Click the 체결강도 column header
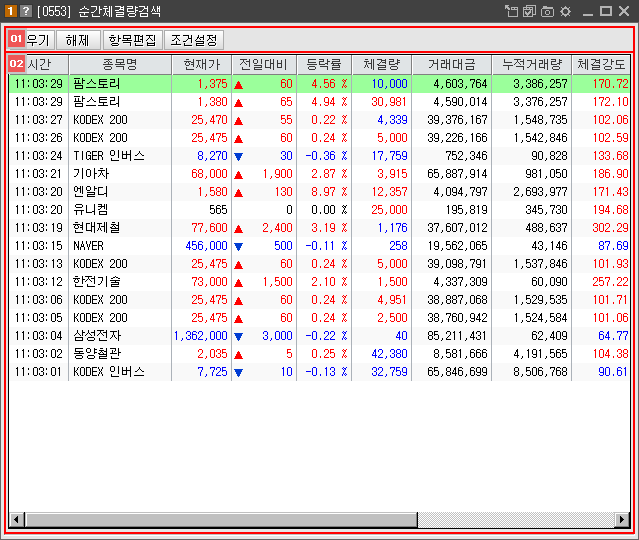Image resolution: width=639 pixels, height=540 pixels. [x=601, y=64]
